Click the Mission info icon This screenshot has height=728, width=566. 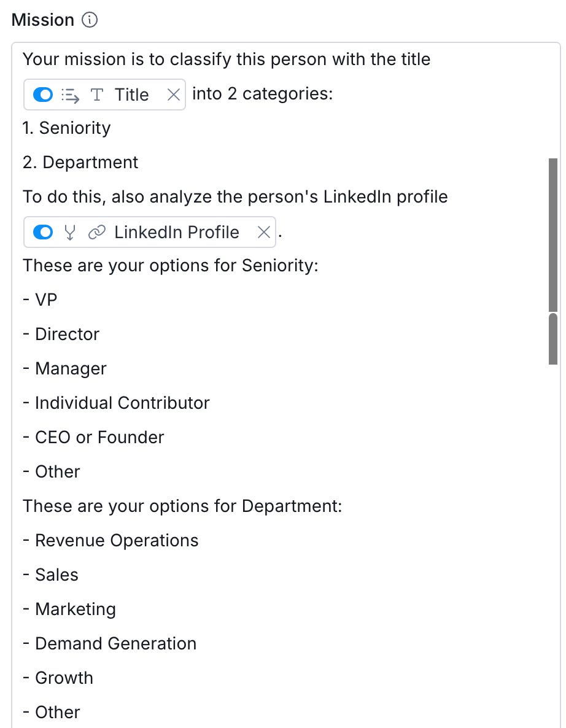[x=90, y=20]
